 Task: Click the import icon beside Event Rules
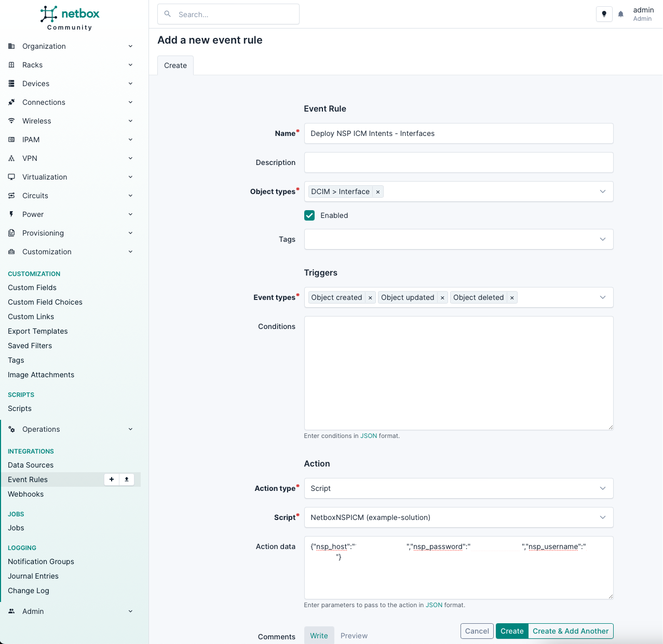tap(127, 479)
